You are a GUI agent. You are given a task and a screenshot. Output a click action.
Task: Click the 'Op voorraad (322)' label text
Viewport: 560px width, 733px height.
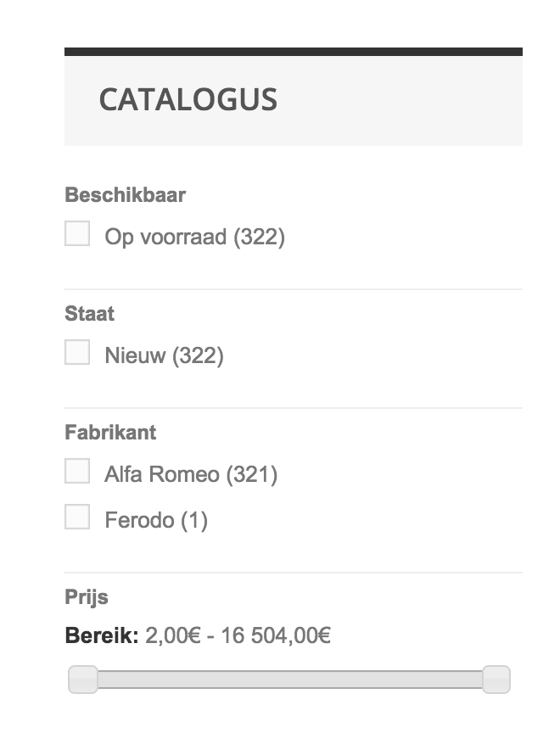(194, 237)
